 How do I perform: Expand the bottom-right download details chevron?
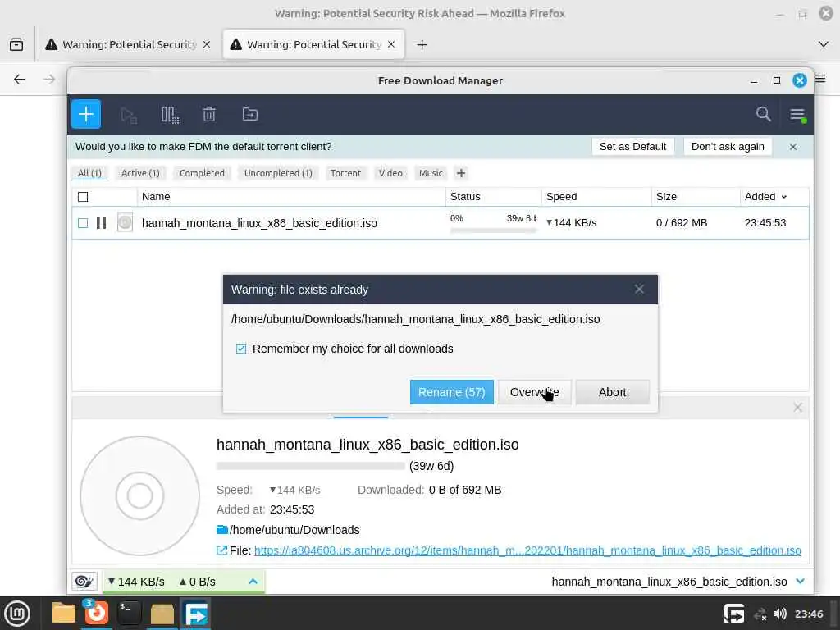(x=800, y=582)
